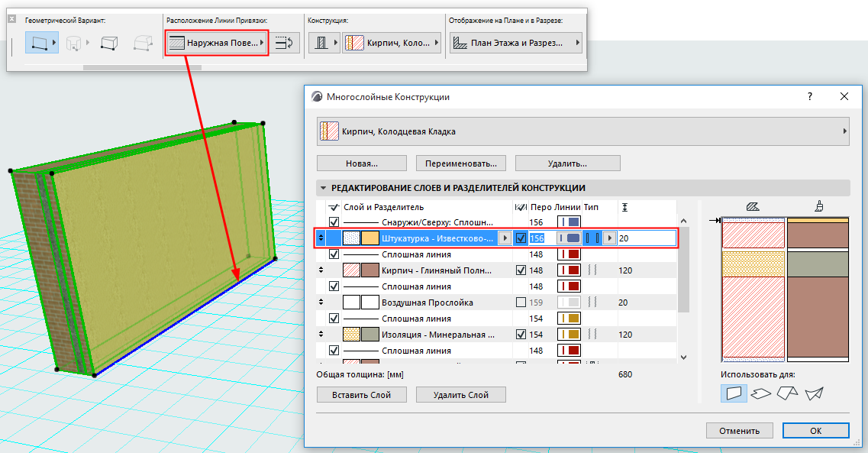This screenshot has height=453, width=868.
Task: Open the Кирпич, Колодцевая Кладка composite dropdown
Action: 583,131
